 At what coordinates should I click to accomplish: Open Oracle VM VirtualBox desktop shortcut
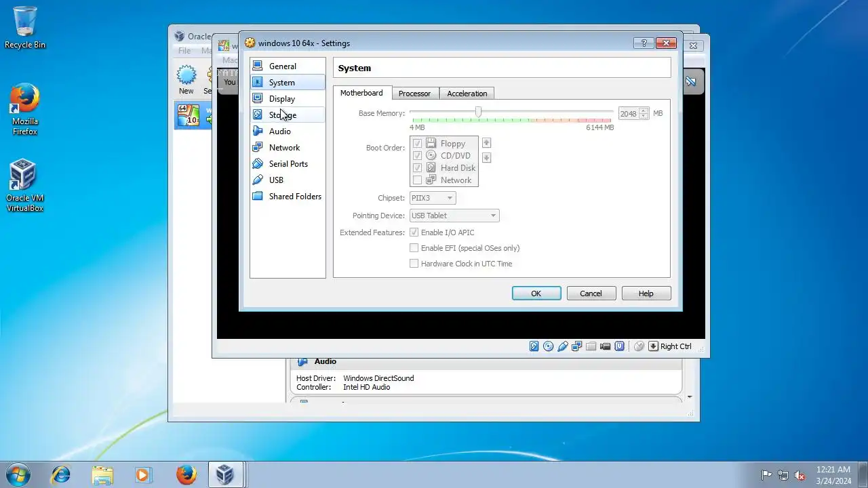coord(25,186)
